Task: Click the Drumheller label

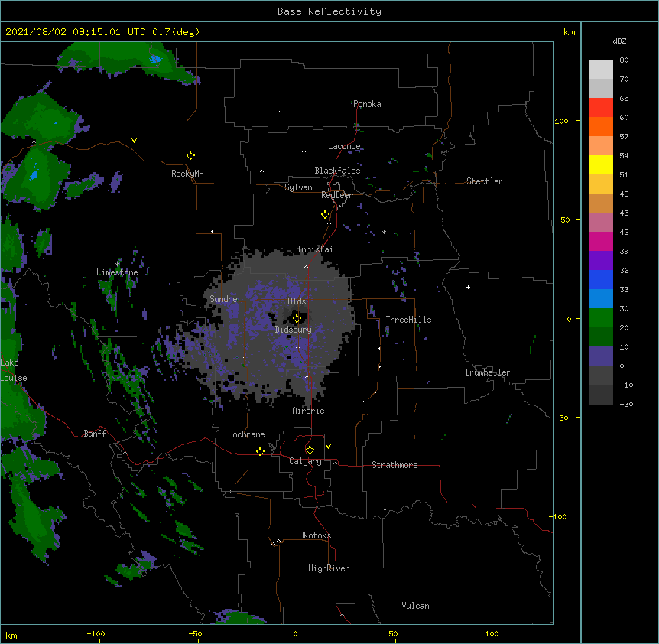Action: pos(488,372)
